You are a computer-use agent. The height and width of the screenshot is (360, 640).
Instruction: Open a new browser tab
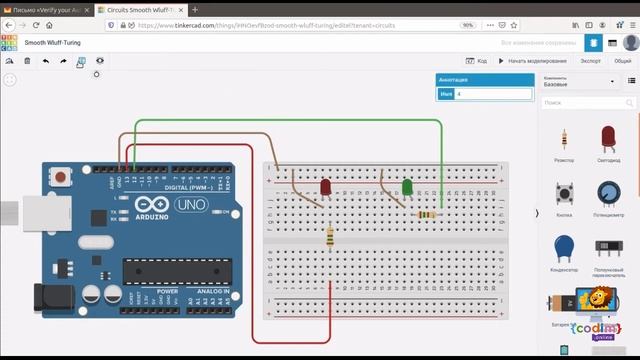click(195, 10)
